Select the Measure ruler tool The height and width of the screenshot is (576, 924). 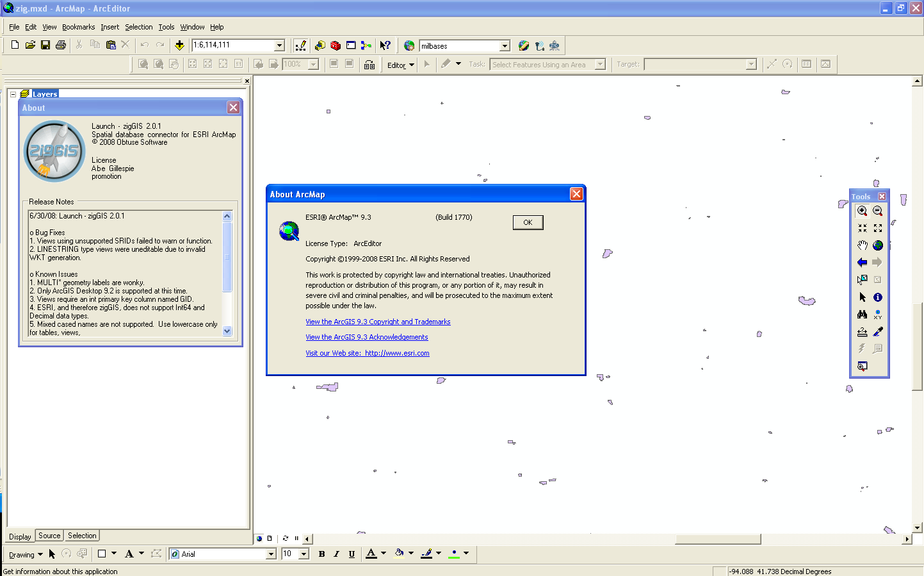(x=862, y=332)
